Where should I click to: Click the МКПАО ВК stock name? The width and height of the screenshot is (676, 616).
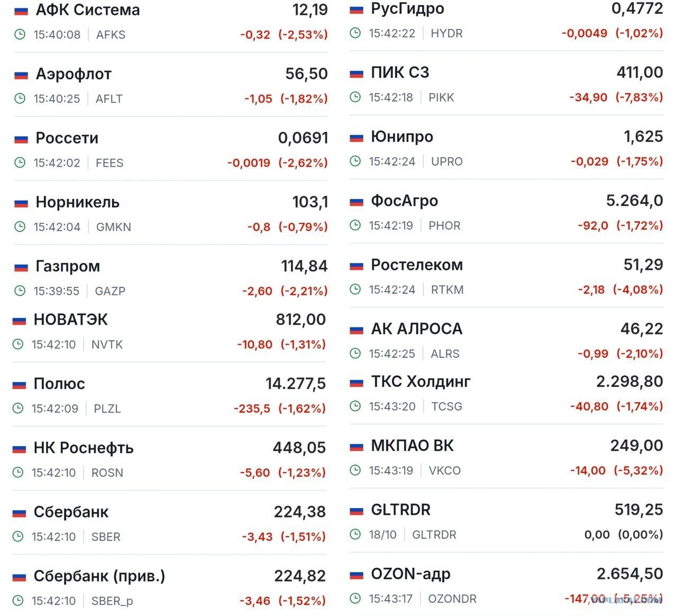click(412, 446)
